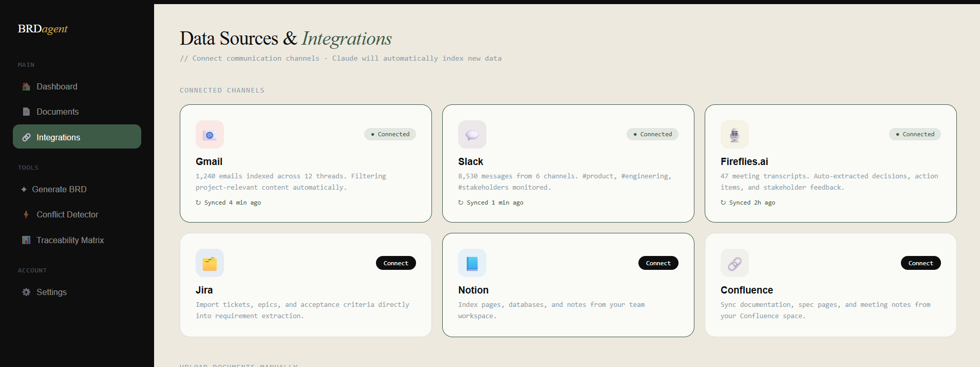Image resolution: width=980 pixels, height=367 pixels.
Task: Select Integrations menu item
Action: [77, 137]
